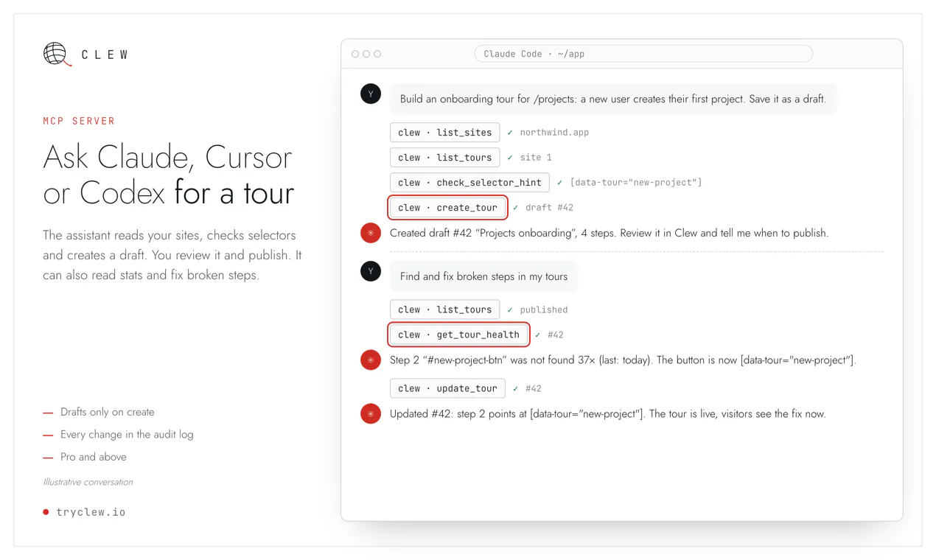The width and height of the screenshot is (936, 560).
Task: Visit the tryclew.io link
Action: pos(91,512)
